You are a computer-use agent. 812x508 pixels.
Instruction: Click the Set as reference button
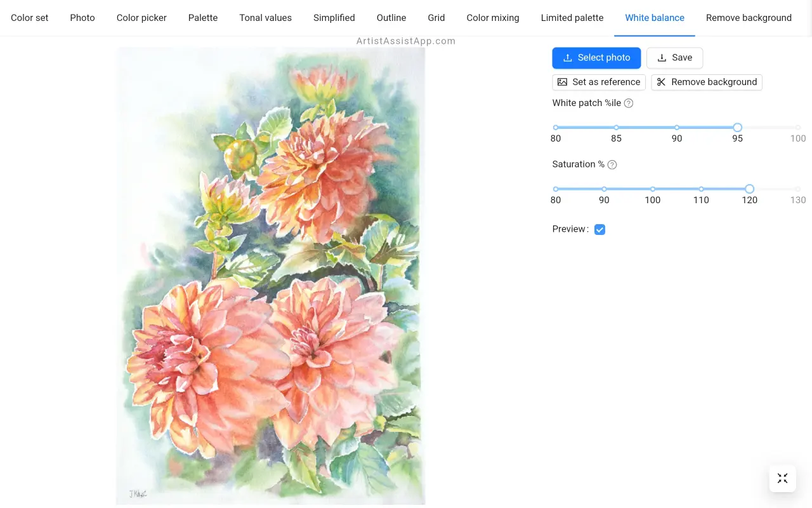(599, 82)
